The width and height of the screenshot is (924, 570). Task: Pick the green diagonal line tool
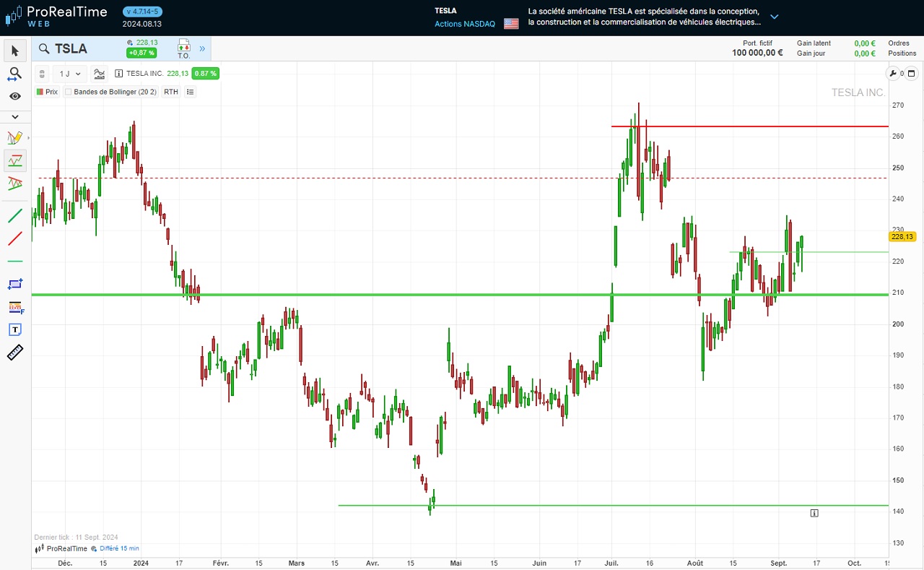(x=15, y=215)
